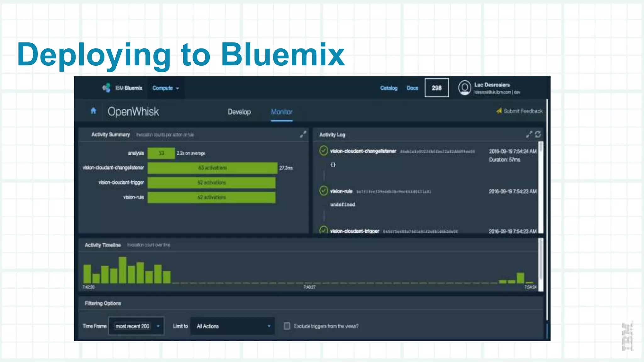Open the Catalog link
Screen dimensions: 644x362
[x=389, y=88]
